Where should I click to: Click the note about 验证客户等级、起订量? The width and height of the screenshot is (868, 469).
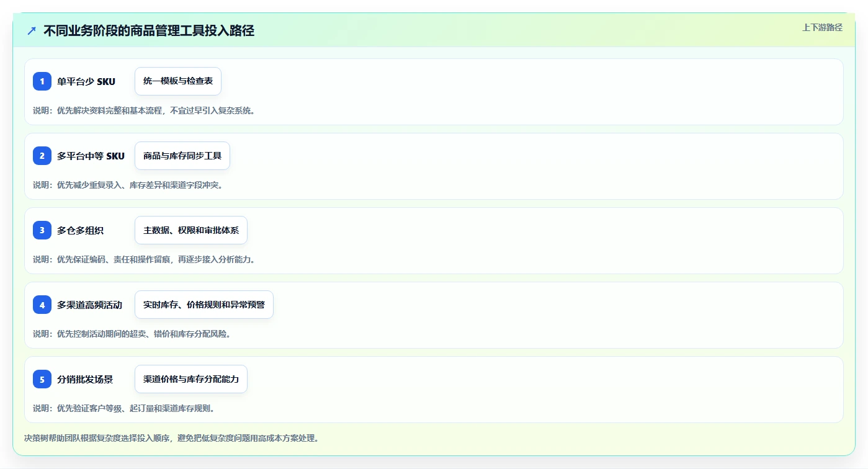(124, 408)
